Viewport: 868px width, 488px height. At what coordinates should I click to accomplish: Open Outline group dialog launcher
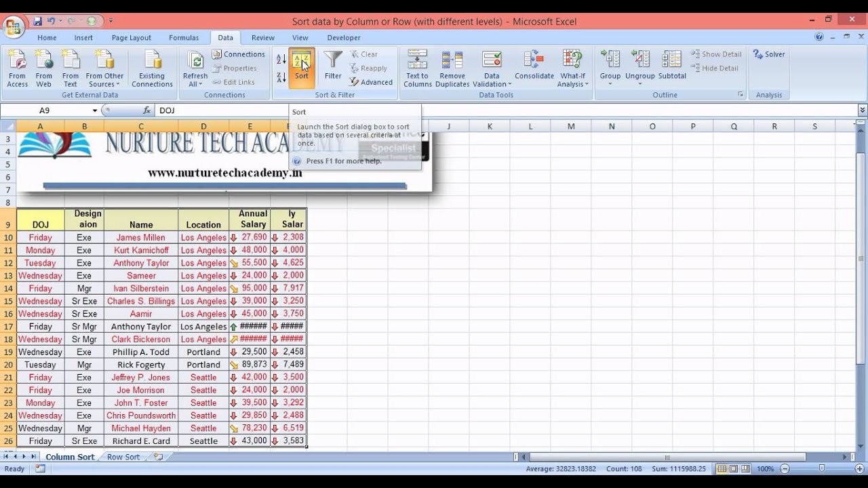pyautogui.click(x=740, y=95)
